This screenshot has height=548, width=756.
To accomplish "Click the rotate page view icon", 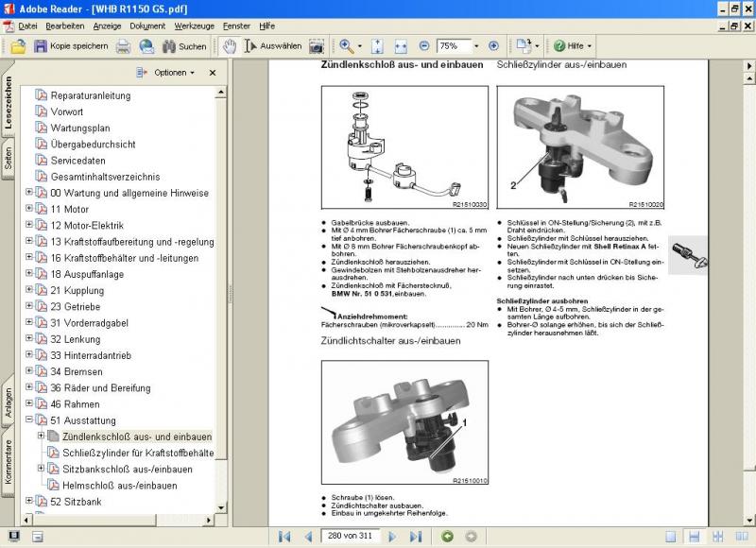I will (524, 46).
